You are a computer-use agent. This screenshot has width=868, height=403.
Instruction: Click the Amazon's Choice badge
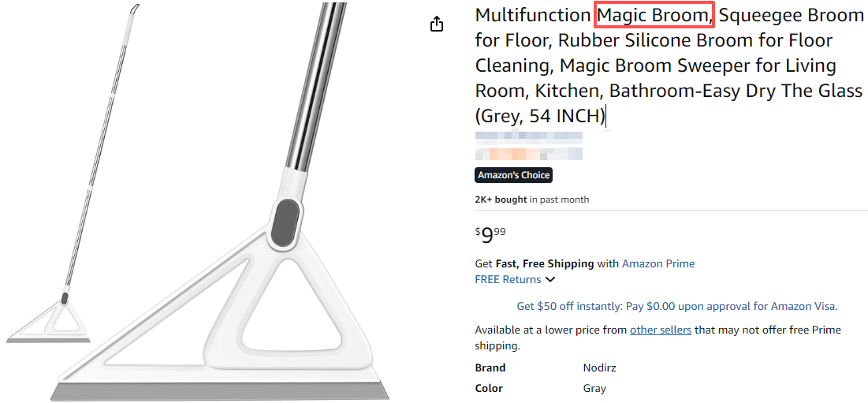[x=513, y=175]
